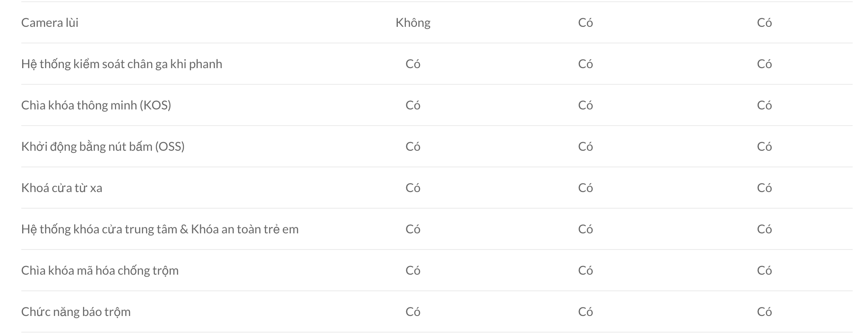
Task: Click middle-column 'Có' in Camera lùi row
Action: click(585, 23)
